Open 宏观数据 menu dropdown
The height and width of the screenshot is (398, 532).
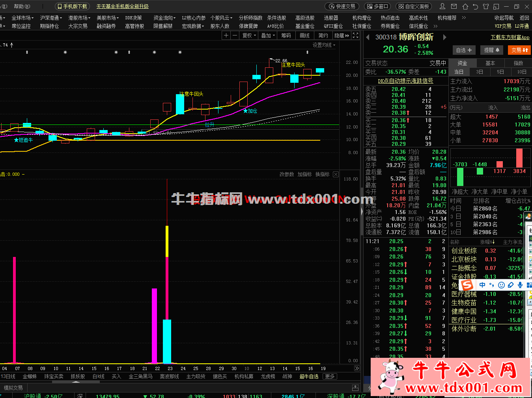click(193, 26)
